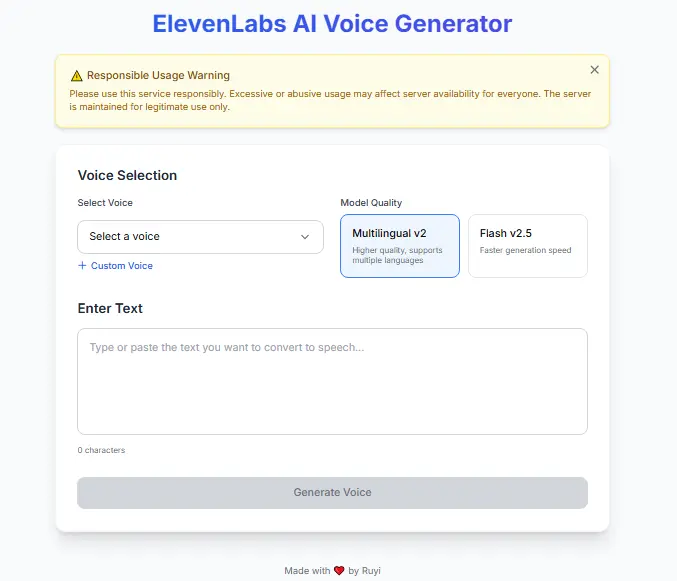Click the plus icon beside Custom Voice
The height and width of the screenshot is (581, 677).
[82, 265]
